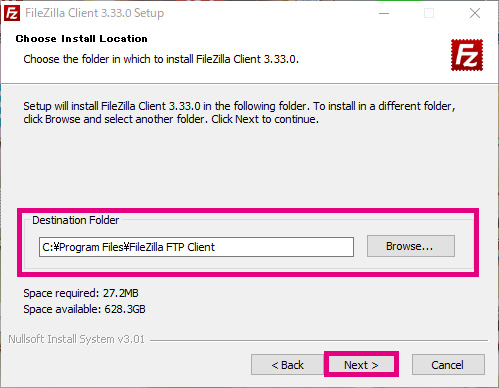Click the Space available 628.3GB label
This screenshot has height=388, width=499.
[x=84, y=309]
